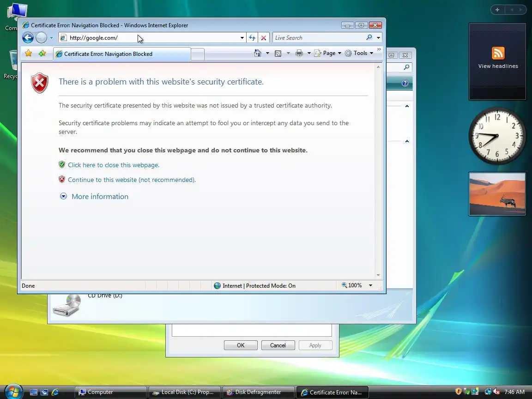
Task: Select the Certificate Error: Navigation Blocked tab
Action: (x=121, y=54)
